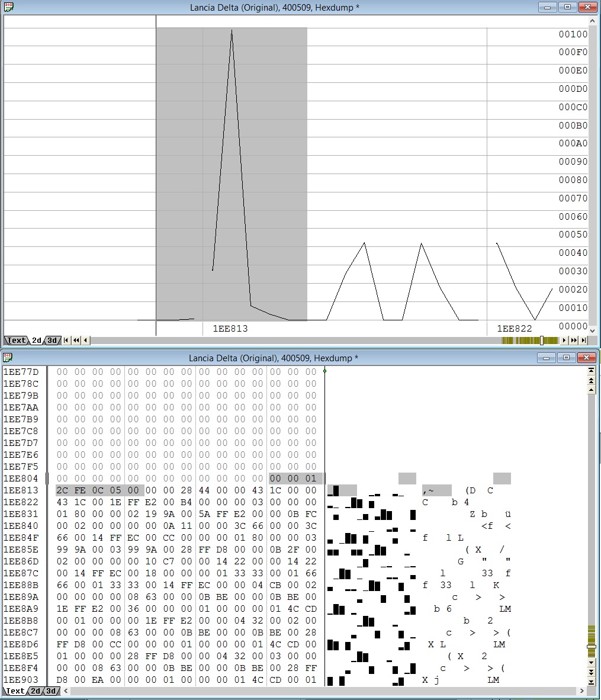
Task: Click byte FE in row 1EE813
Action: click(80, 490)
